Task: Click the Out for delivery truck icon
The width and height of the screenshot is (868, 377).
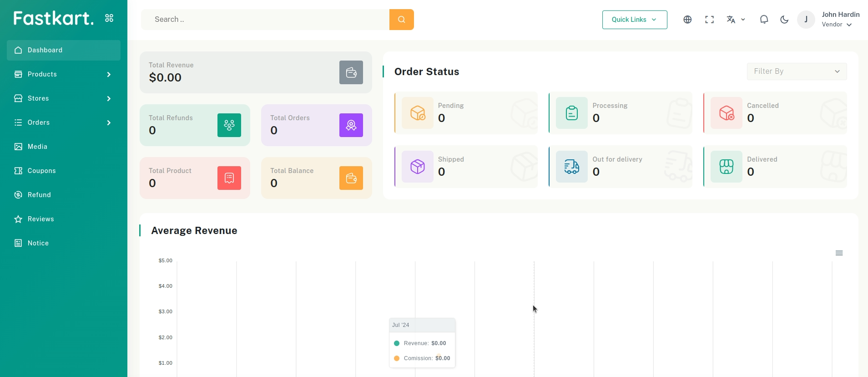Action: coord(572,167)
